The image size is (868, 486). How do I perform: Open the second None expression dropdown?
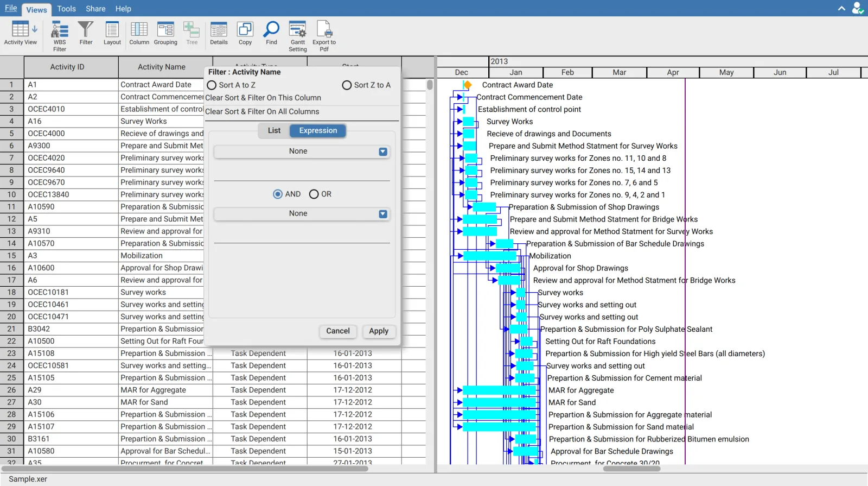[x=302, y=214]
